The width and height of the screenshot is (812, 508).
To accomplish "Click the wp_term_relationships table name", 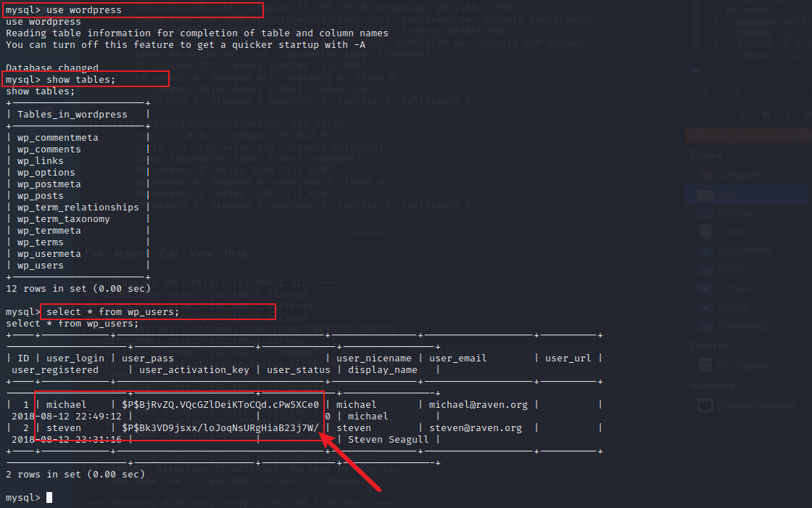I will (x=78, y=208).
